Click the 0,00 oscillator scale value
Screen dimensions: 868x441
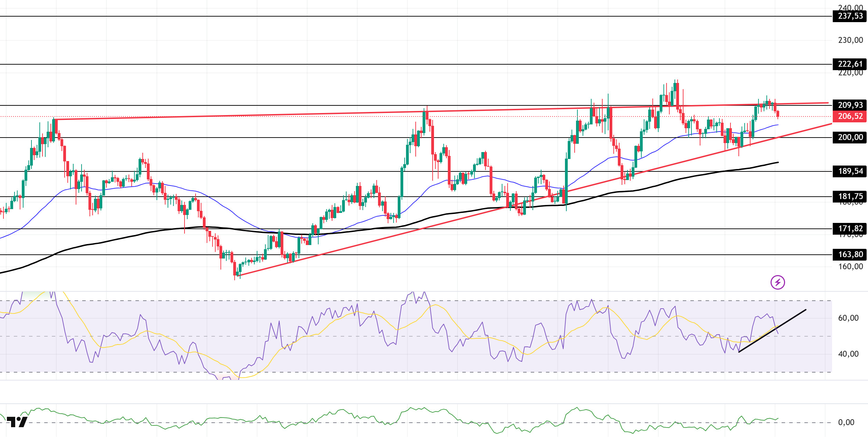846,422
